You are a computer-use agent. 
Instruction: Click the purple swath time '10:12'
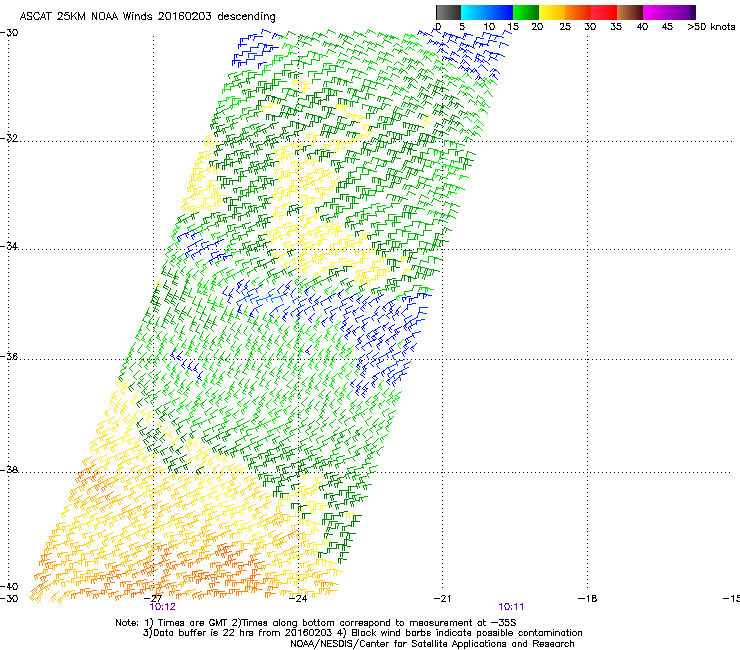pos(162,607)
